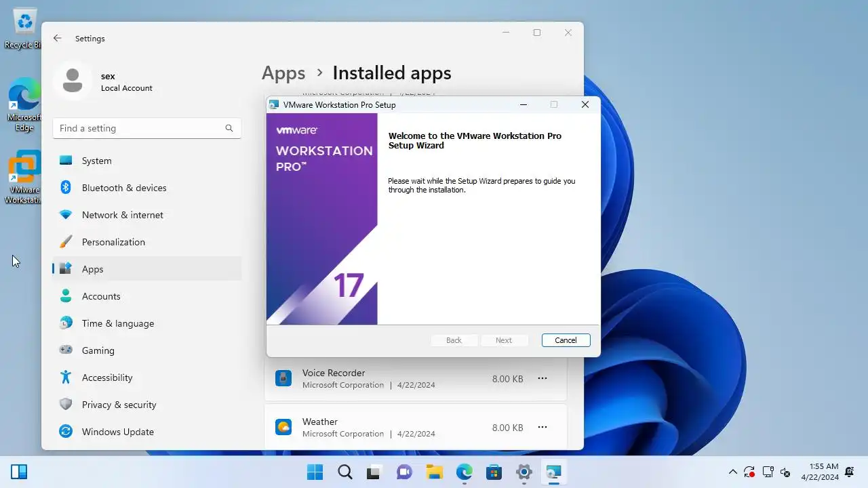Click the Weather app icon
868x488 pixels.
(283, 427)
